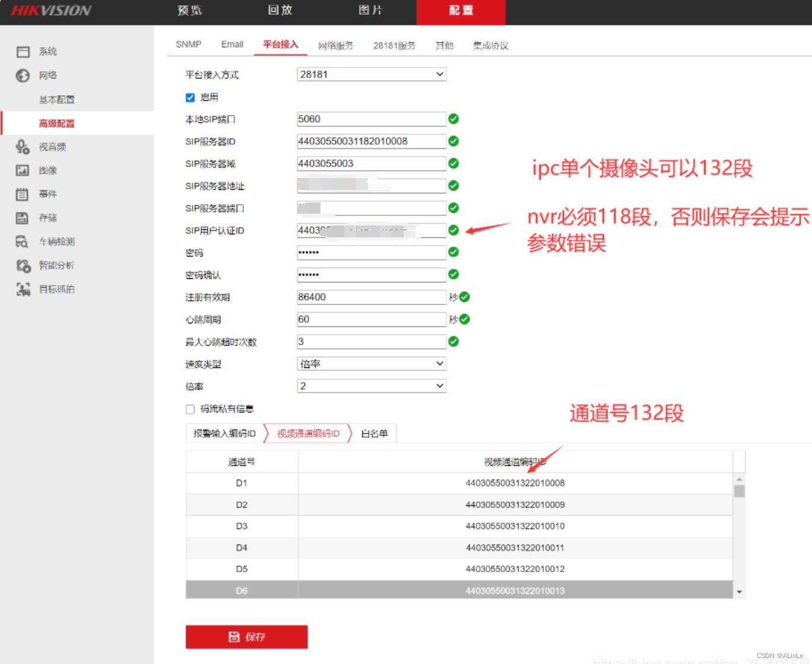The image size is (812, 664).
Task: Select the 视频通道编码ID sub-tab
Action: click(x=308, y=434)
